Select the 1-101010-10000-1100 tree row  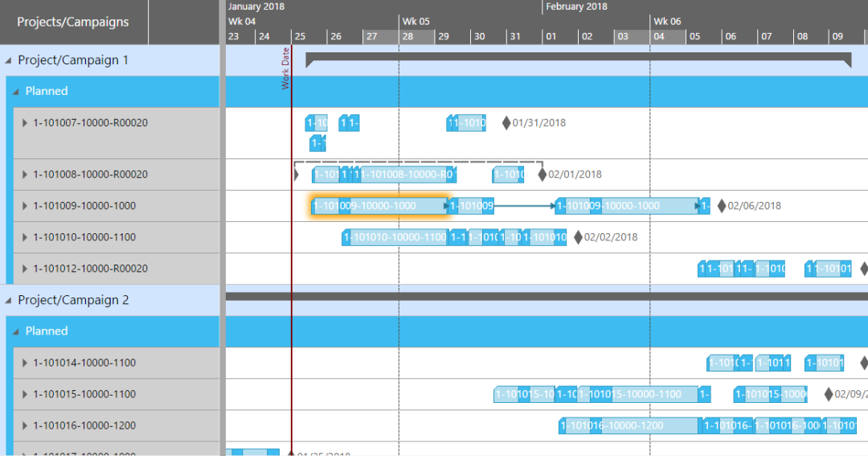(84, 237)
